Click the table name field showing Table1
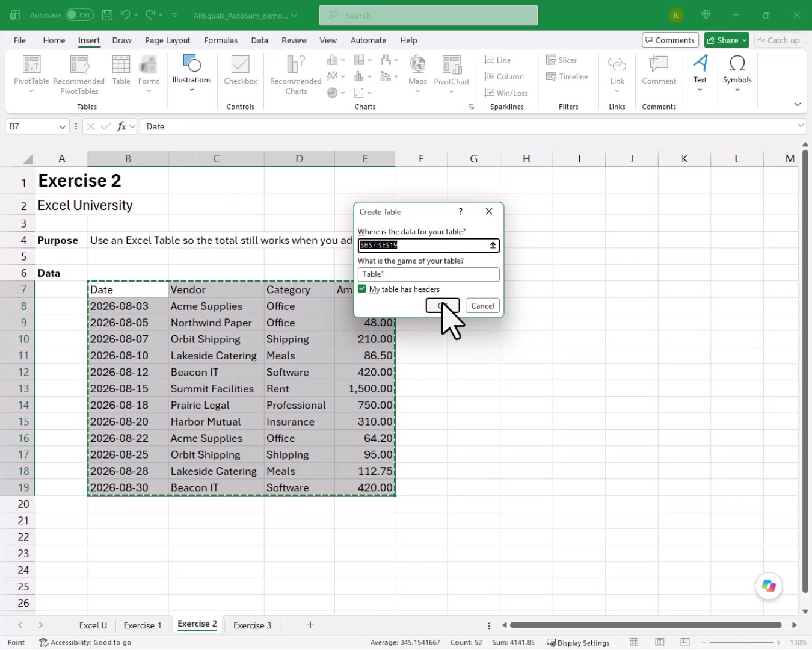This screenshot has width=812, height=650. (428, 274)
